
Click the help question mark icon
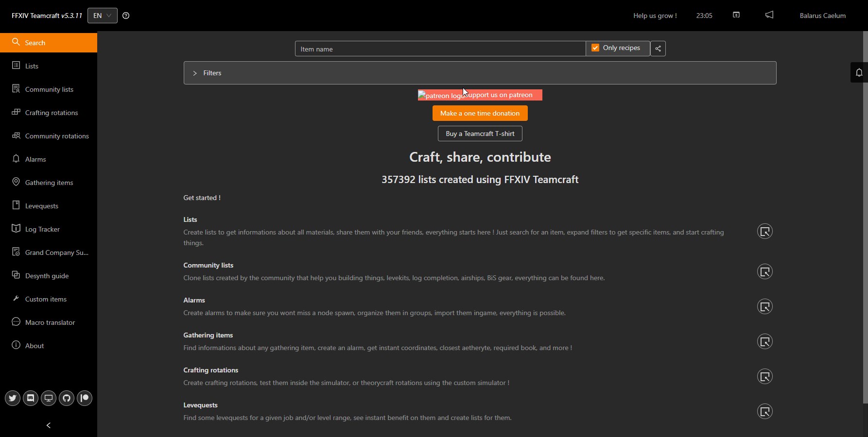(x=126, y=16)
